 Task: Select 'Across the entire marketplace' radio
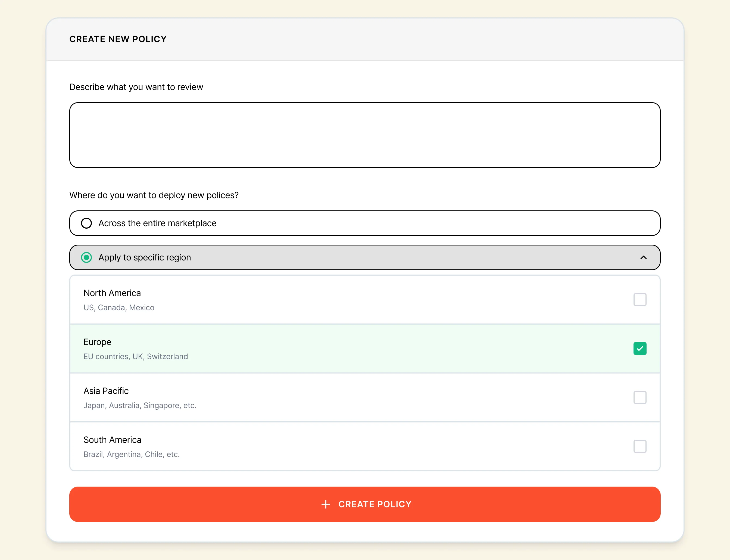point(86,223)
